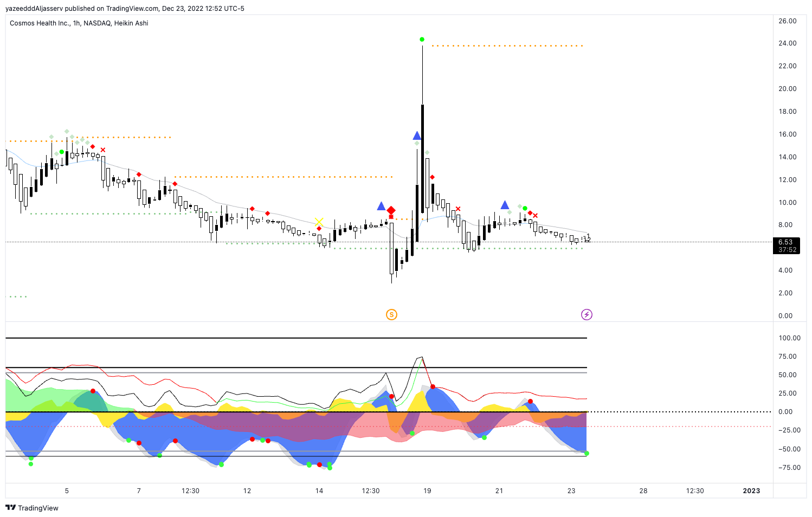This screenshot has width=812, height=517.
Task: Click the 18.00 price axis label
Action: pos(787,112)
